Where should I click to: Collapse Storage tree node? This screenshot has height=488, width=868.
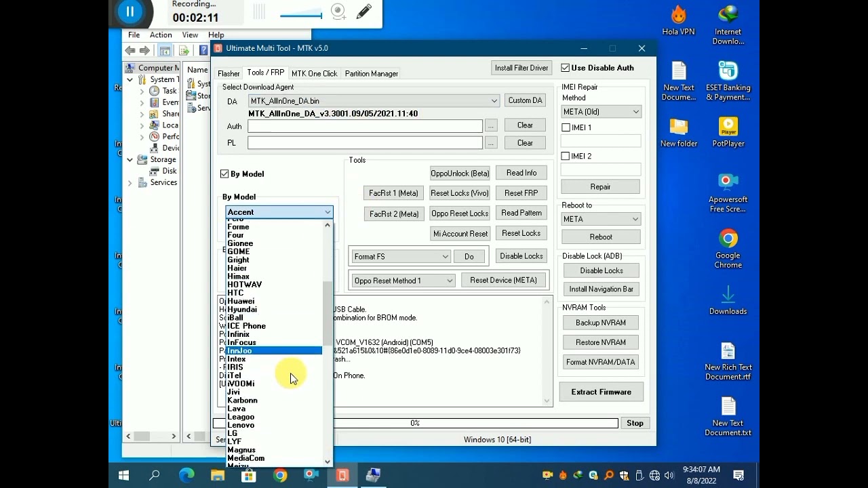click(x=130, y=159)
